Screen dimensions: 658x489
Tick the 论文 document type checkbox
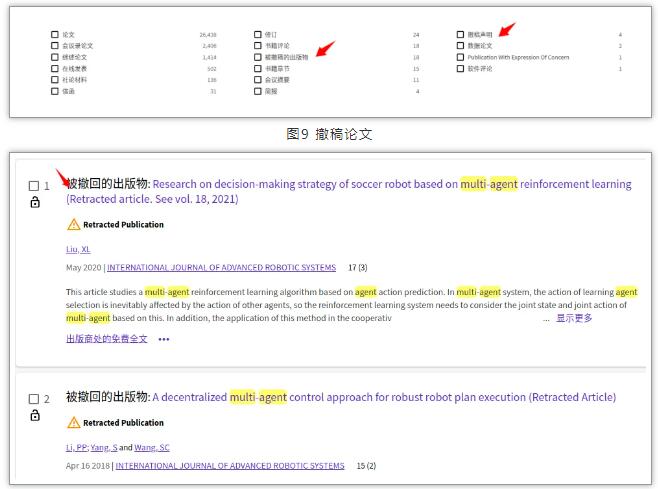point(55,35)
